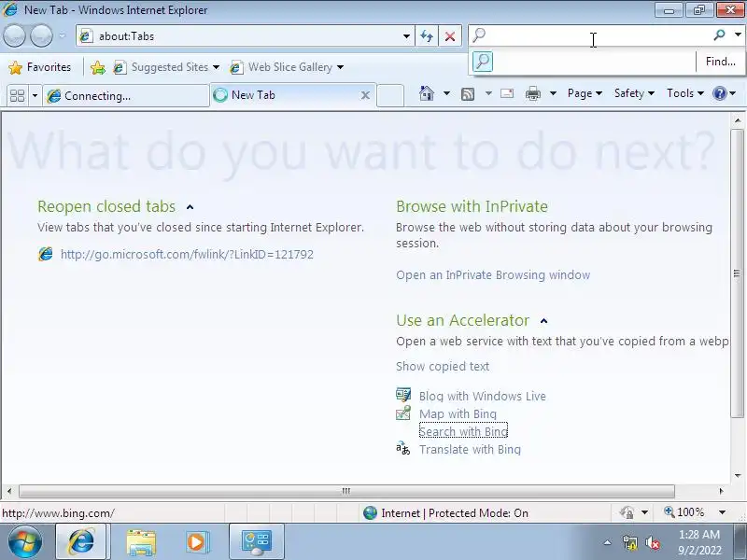Viewport: 747px width, 560px height.
Task: Open Windows Explorer from taskbar
Action: coord(141,542)
